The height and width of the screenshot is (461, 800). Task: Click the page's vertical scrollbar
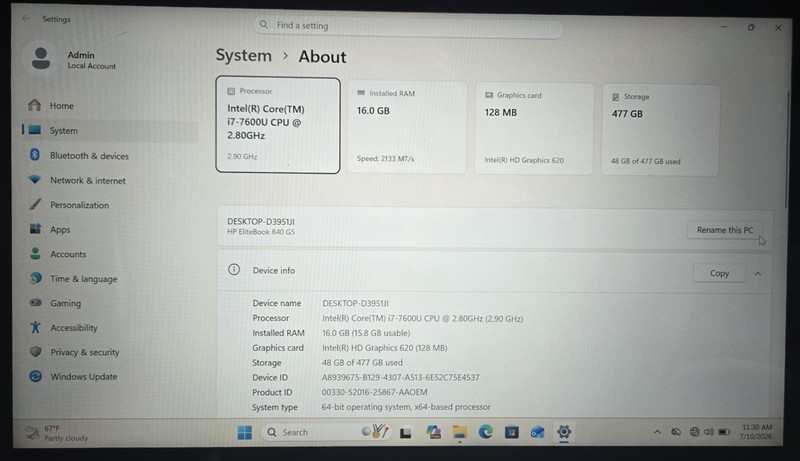(787, 150)
